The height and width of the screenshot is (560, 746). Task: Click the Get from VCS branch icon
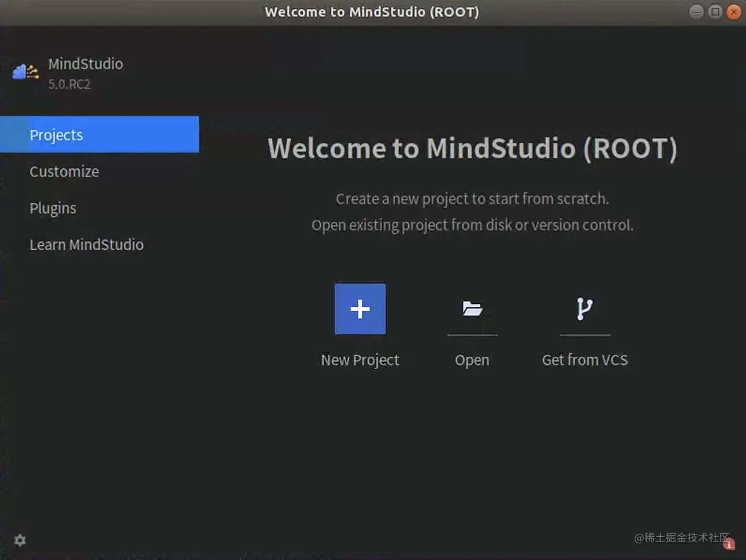point(585,309)
